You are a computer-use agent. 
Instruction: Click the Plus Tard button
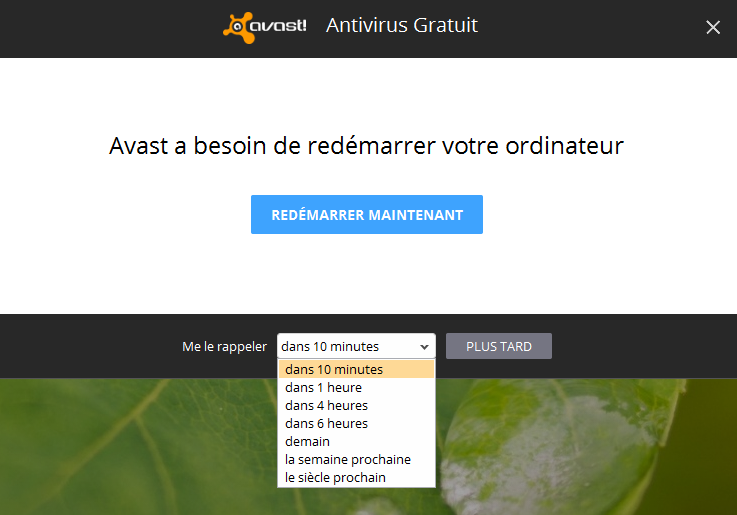point(499,346)
